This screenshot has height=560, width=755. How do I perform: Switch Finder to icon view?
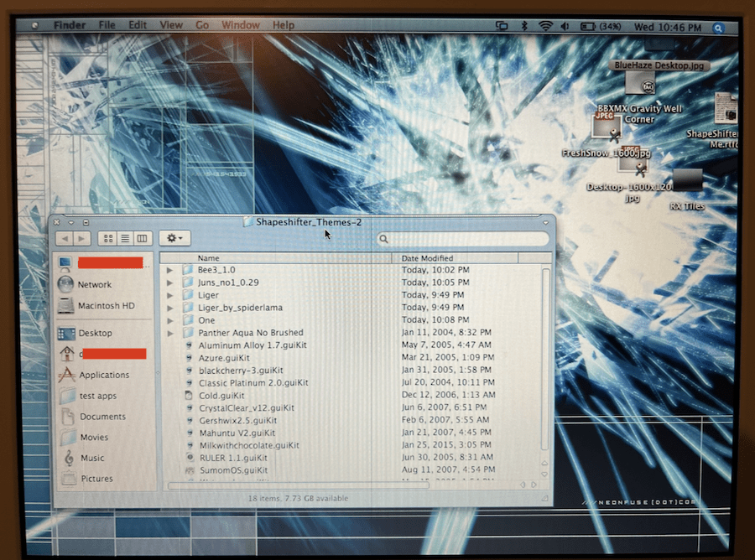(108, 238)
